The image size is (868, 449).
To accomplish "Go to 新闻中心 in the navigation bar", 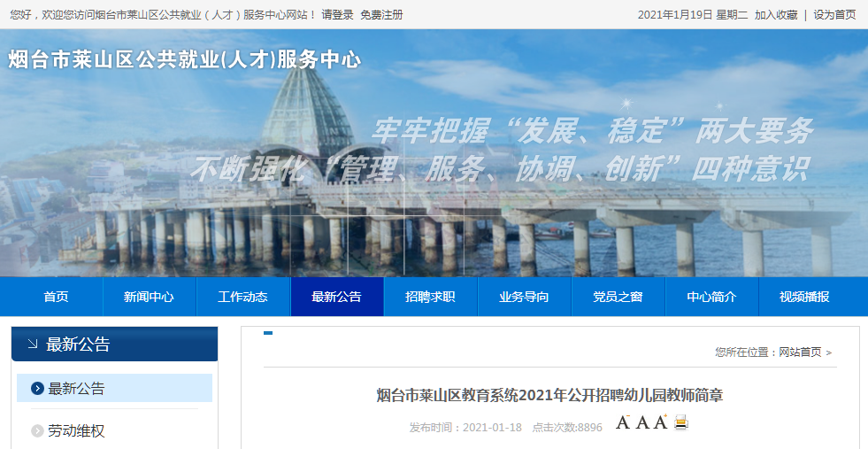I will click(149, 297).
